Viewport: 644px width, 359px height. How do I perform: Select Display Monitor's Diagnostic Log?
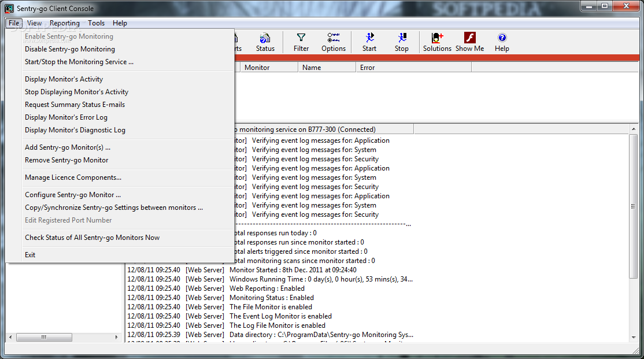[x=120, y=130]
